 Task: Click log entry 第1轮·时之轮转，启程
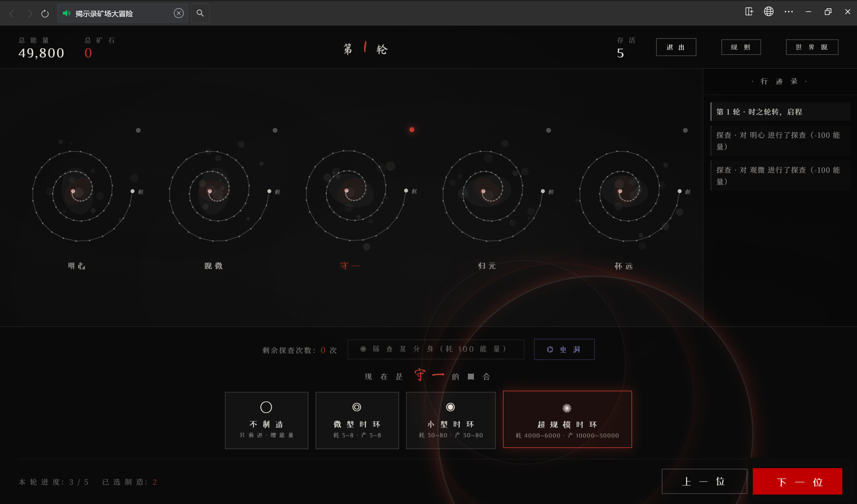click(x=780, y=112)
